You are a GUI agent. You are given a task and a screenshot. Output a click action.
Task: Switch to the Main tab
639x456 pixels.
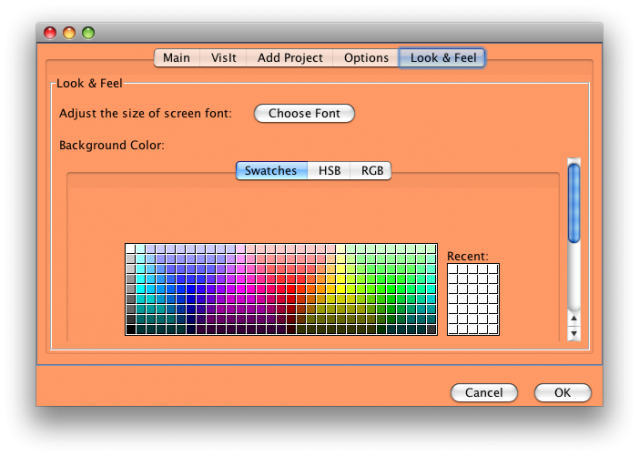pos(176,58)
